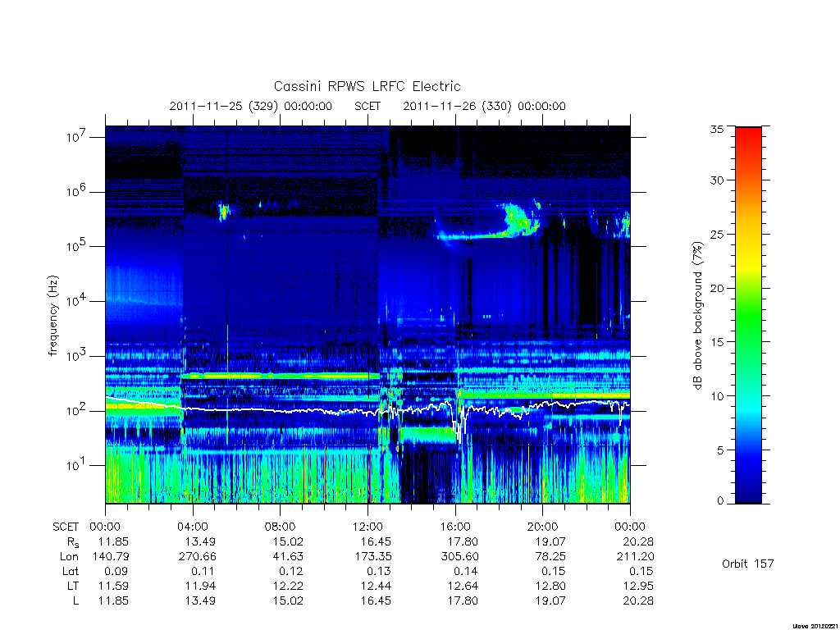This screenshot has width=840, height=630.
Task: Click the 10^6 frequency tick label
Action: 76,191
